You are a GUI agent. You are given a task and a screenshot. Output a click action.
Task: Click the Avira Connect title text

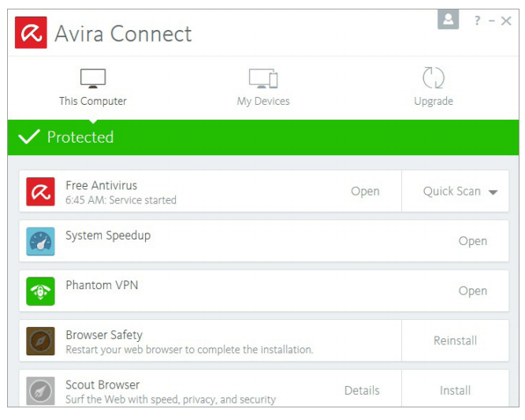123,34
